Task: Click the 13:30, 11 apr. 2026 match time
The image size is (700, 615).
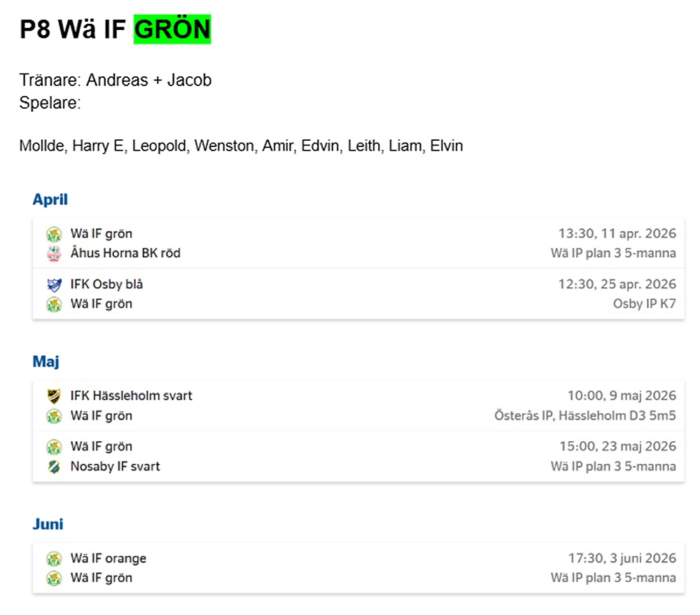Action: coord(617,234)
